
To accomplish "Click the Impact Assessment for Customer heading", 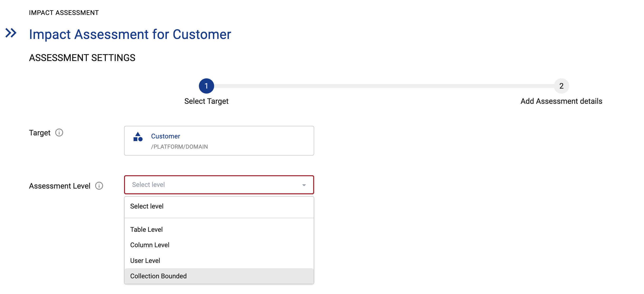I will point(130,34).
